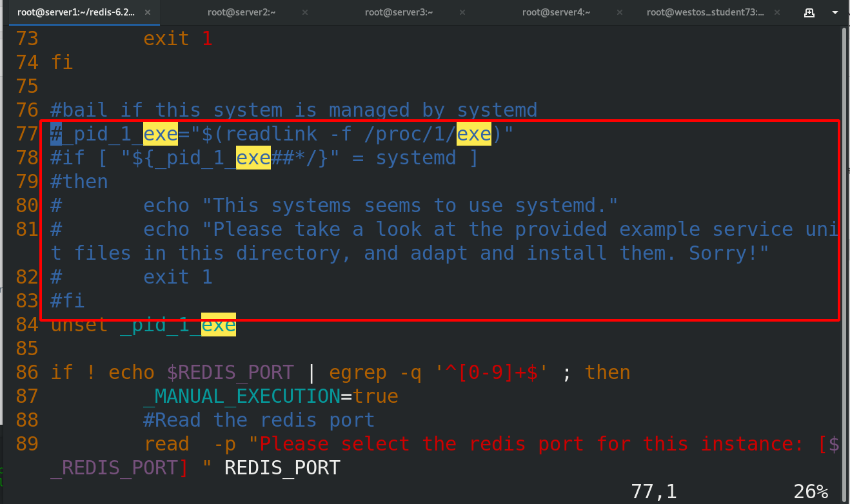
Task: Click the '#then' text on line 79
Action: coord(79,182)
